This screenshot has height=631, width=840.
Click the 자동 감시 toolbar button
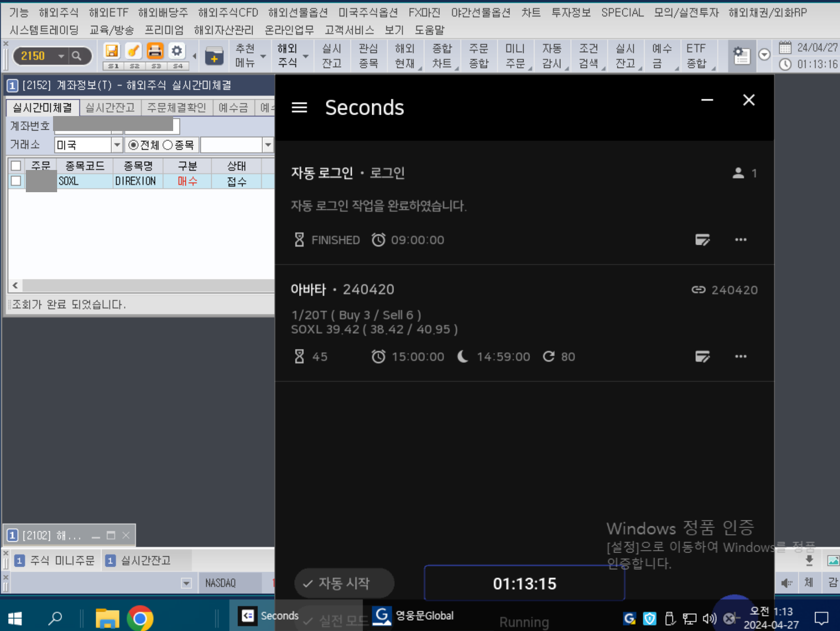coord(552,56)
